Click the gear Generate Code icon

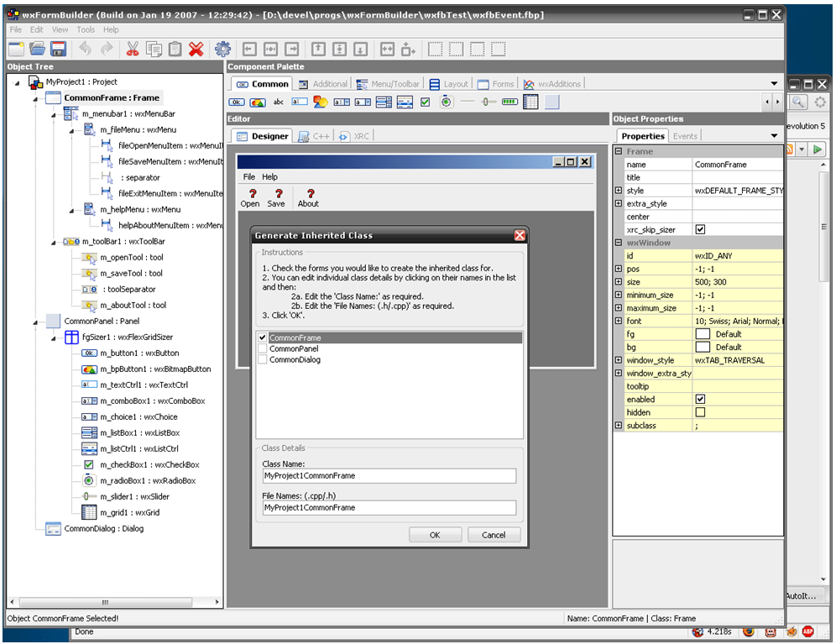222,50
